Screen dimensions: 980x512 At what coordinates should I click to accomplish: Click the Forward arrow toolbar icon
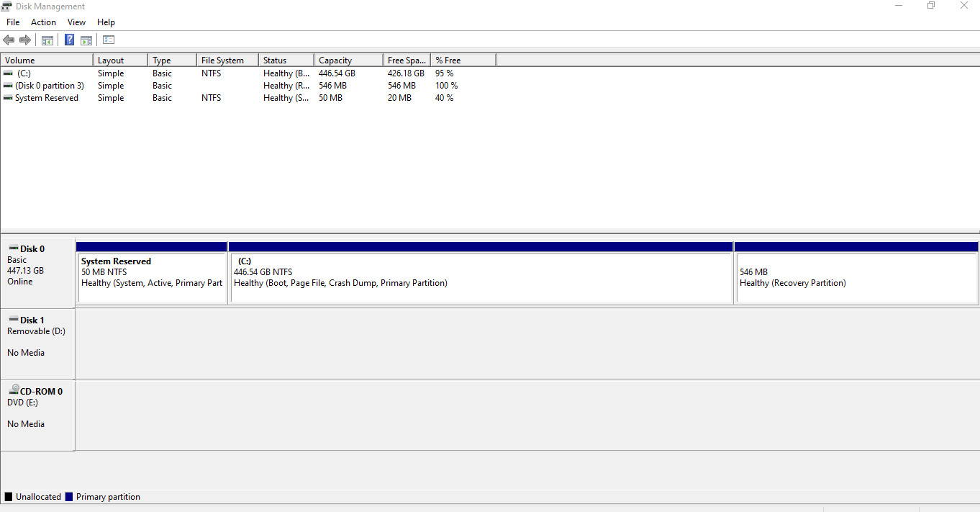tap(25, 40)
